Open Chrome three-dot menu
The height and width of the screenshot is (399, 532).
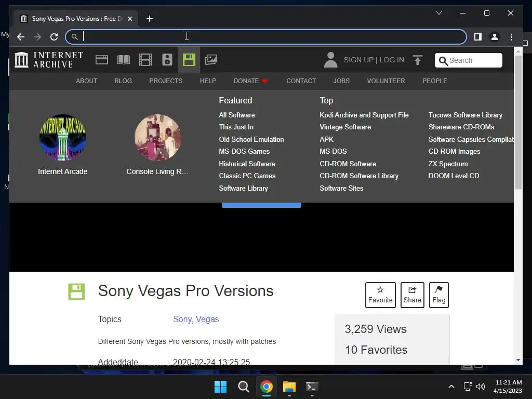click(x=511, y=37)
